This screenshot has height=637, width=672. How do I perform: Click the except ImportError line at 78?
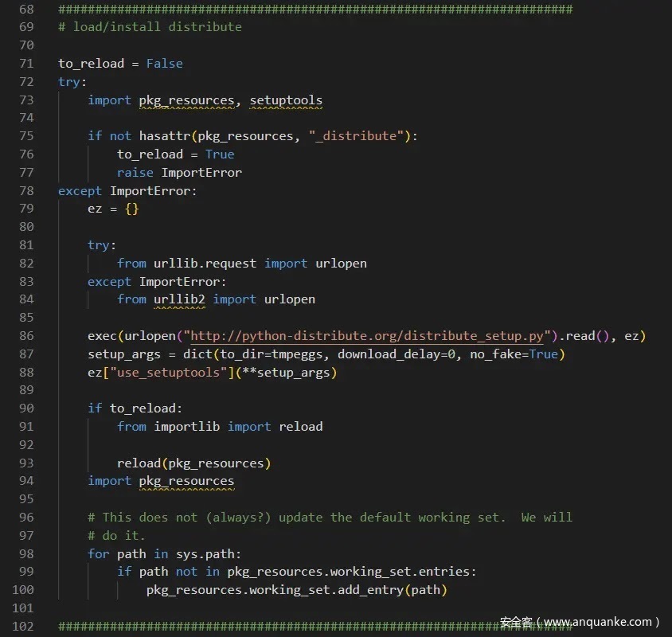(x=127, y=191)
